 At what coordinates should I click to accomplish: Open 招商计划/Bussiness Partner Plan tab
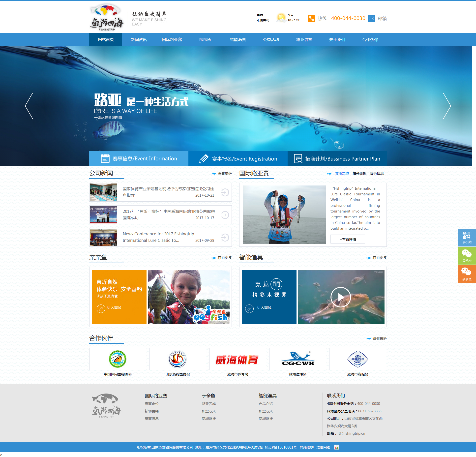pos(337,159)
